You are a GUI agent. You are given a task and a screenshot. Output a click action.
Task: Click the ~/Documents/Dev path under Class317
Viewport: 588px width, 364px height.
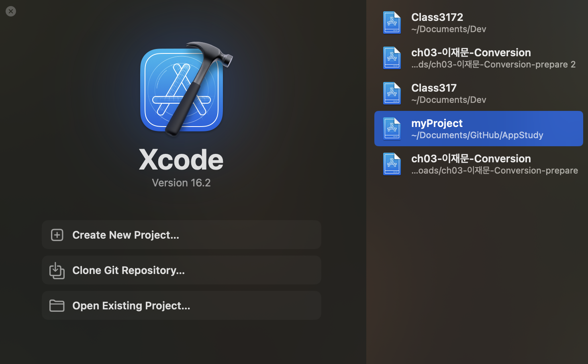(449, 100)
